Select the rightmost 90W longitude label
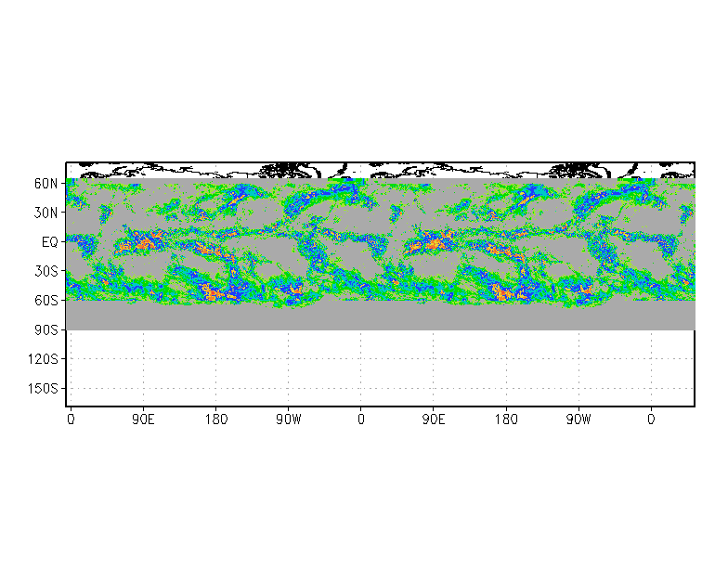728x568 pixels. point(578,420)
